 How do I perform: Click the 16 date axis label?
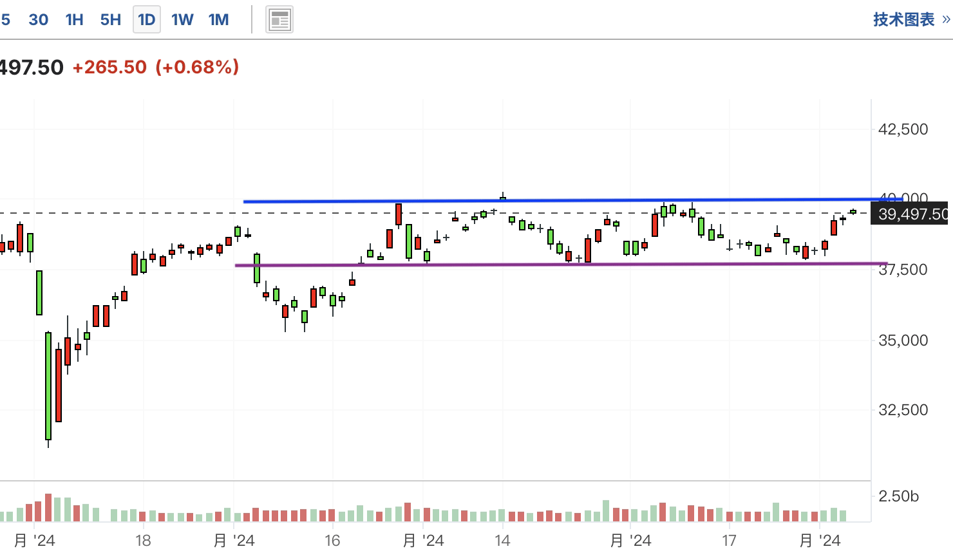(x=332, y=540)
